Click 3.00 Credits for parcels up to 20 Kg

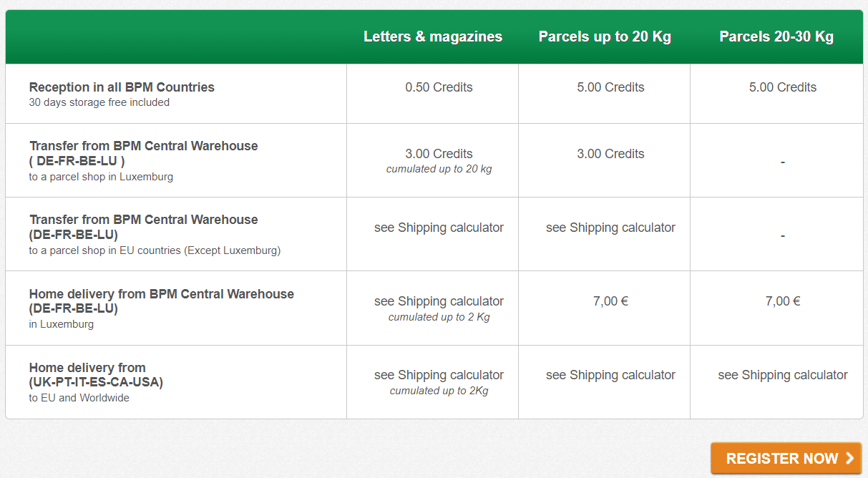tap(610, 154)
